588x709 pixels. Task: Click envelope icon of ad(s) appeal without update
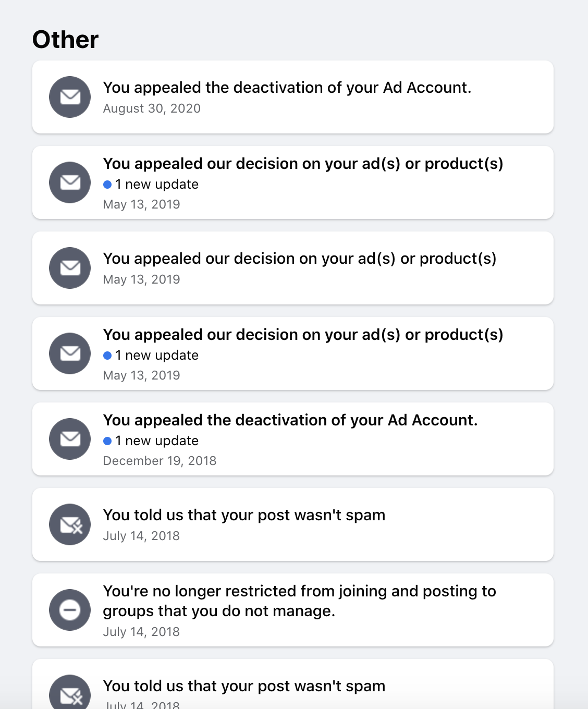click(x=70, y=268)
